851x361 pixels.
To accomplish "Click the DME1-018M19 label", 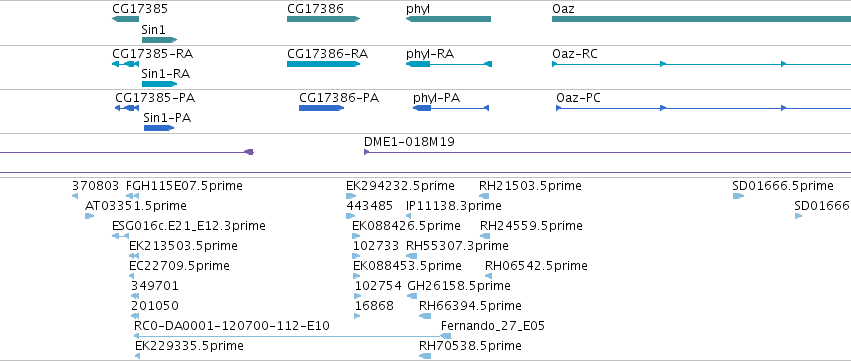I will pos(409,142).
